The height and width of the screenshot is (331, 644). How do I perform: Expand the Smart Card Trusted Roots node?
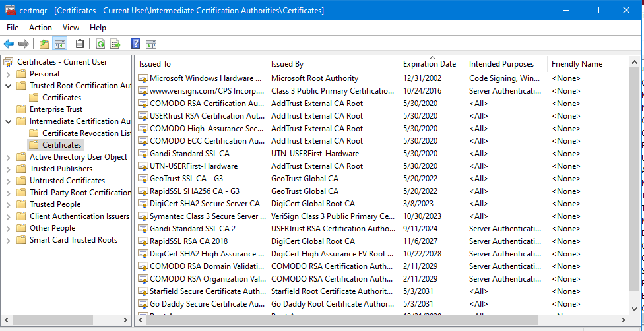point(8,241)
